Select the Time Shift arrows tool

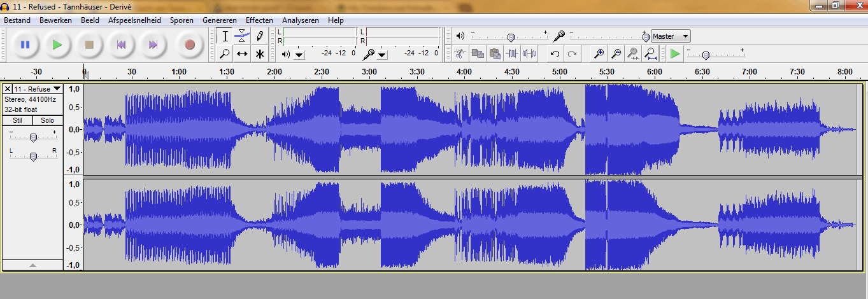tap(242, 54)
